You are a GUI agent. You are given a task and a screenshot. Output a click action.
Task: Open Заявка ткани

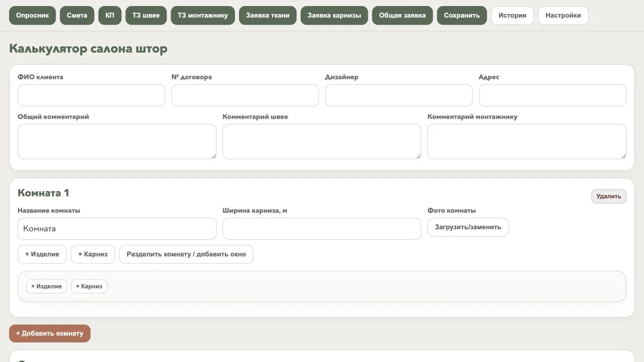click(x=268, y=15)
